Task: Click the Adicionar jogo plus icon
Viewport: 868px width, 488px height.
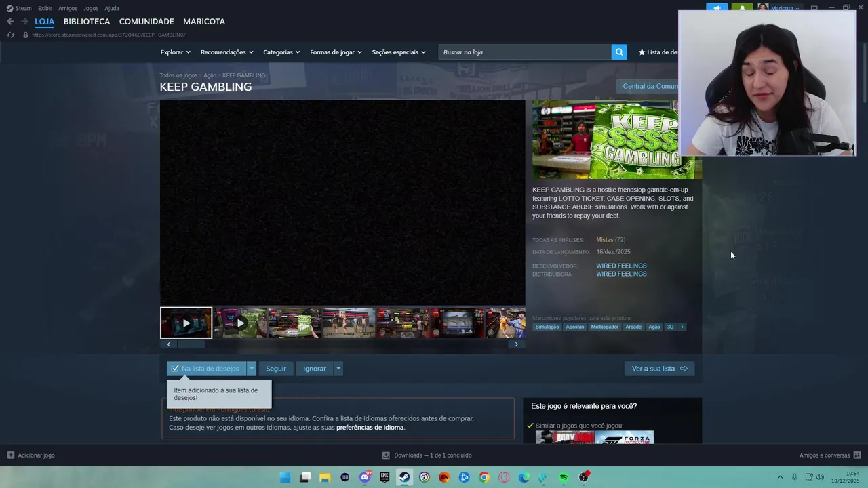Action: pyautogui.click(x=10, y=455)
